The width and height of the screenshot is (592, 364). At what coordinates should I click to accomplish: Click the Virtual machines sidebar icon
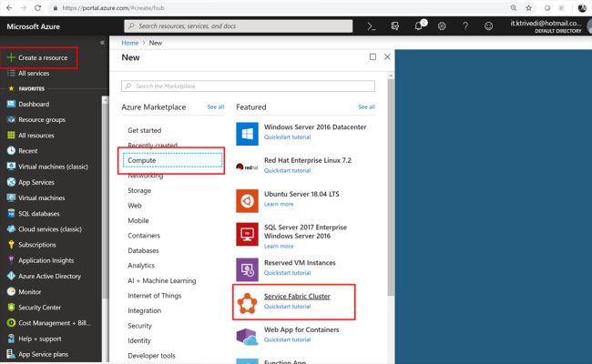pyautogui.click(x=11, y=197)
